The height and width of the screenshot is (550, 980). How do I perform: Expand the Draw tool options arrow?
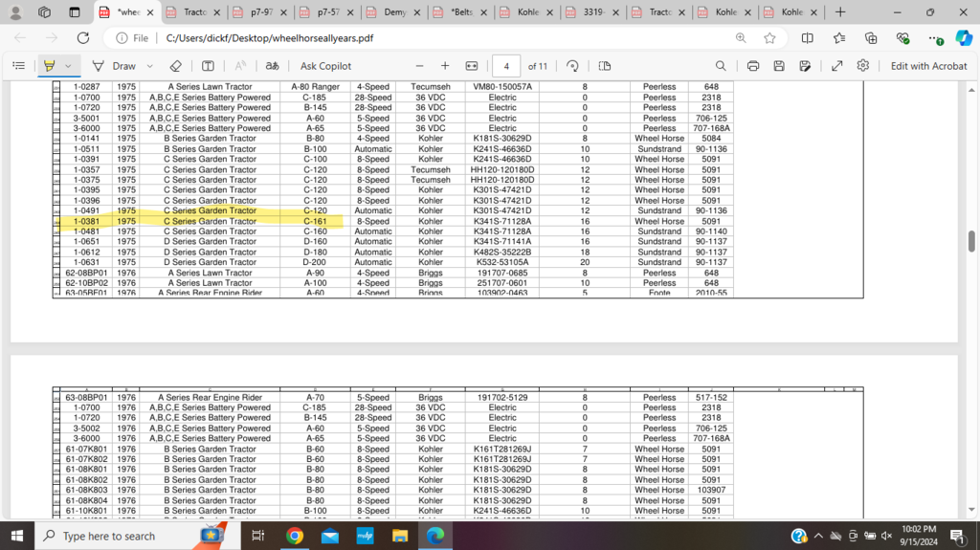click(x=150, y=66)
